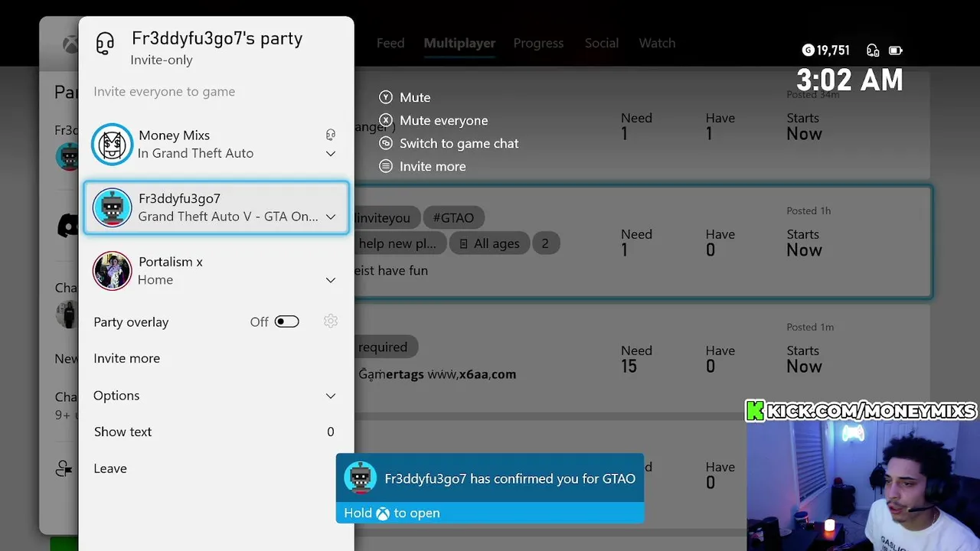This screenshot has height=551, width=980.
Task: Expand Fr3ddyfu3go7 member options chevron
Action: [x=331, y=217]
